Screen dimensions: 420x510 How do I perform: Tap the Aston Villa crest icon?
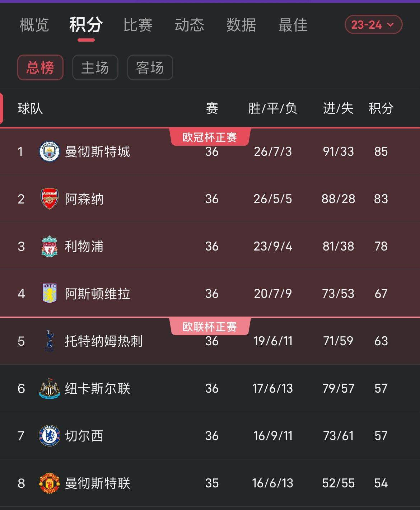click(x=49, y=294)
